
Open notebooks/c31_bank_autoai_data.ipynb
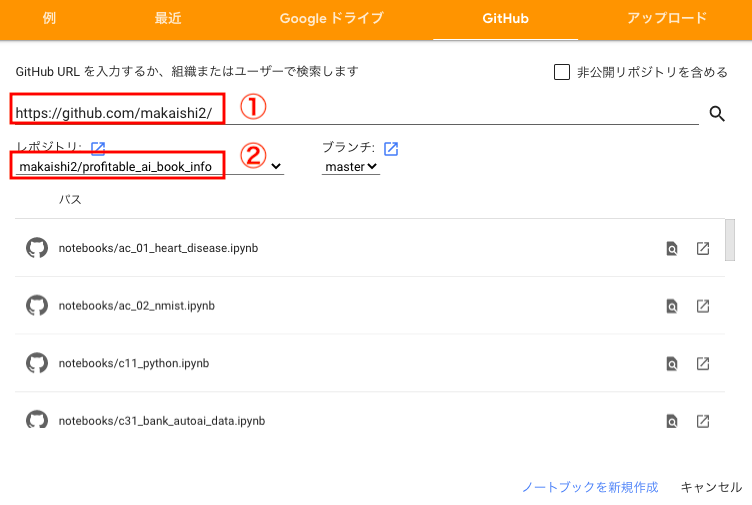162,421
